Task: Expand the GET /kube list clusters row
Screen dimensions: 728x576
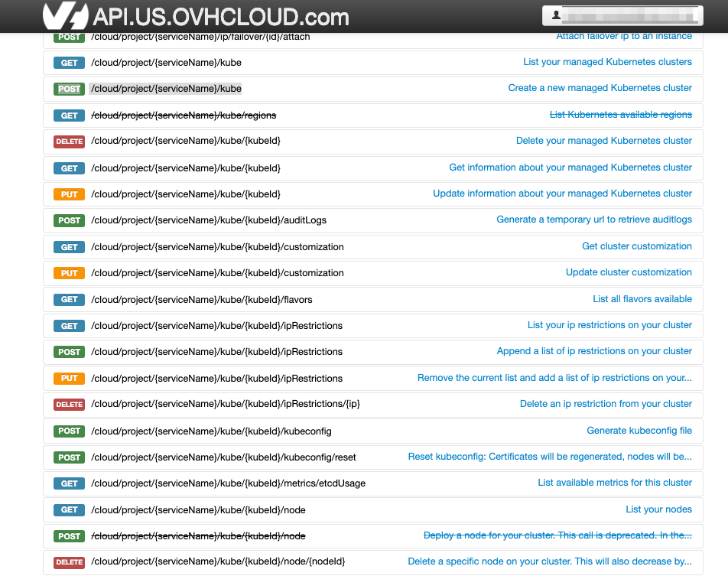Action: pyautogui.click(x=166, y=63)
